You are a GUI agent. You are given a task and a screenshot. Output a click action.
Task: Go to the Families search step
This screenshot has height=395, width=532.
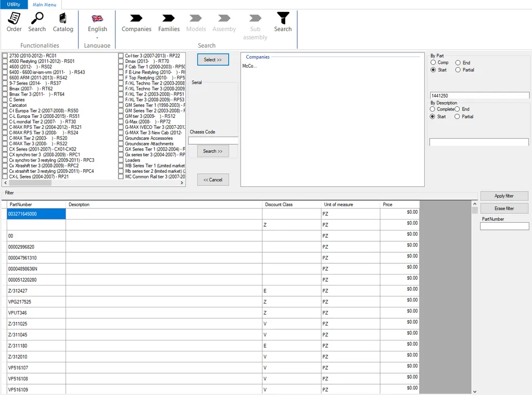[x=169, y=23]
